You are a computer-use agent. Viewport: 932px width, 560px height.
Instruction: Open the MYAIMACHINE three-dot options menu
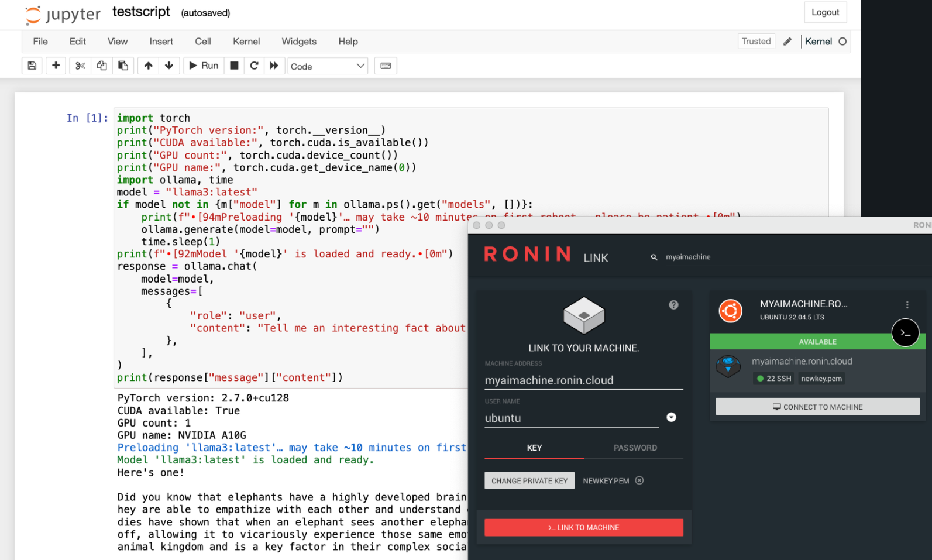pyautogui.click(x=907, y=305)
